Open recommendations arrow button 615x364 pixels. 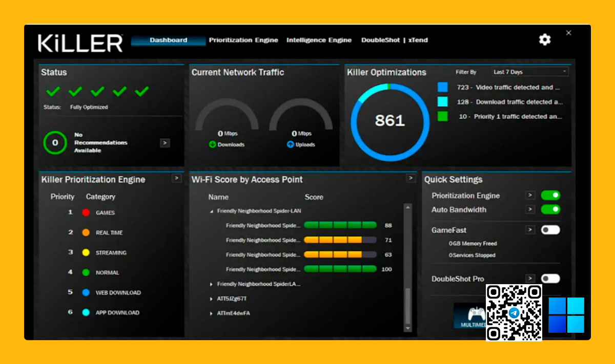[165, 143]
